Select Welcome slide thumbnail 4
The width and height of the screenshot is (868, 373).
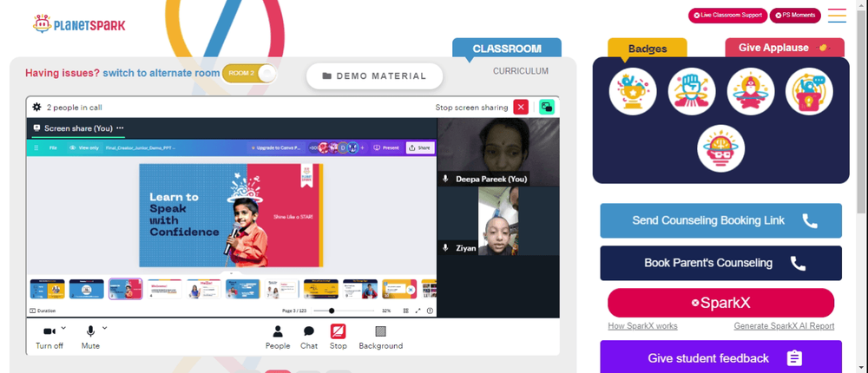click(x=164, y=289)
